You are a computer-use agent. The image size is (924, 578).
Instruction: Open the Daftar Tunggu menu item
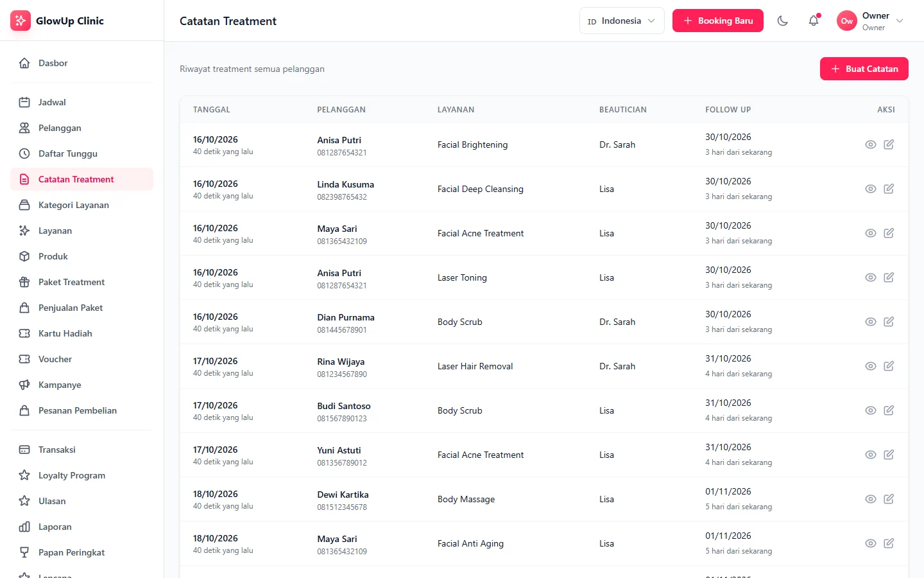[x=82, y=153]
